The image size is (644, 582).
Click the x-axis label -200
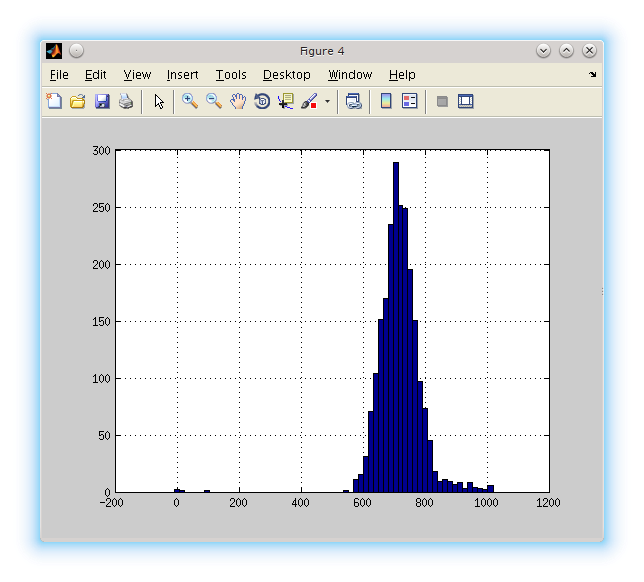click(111, 503)
